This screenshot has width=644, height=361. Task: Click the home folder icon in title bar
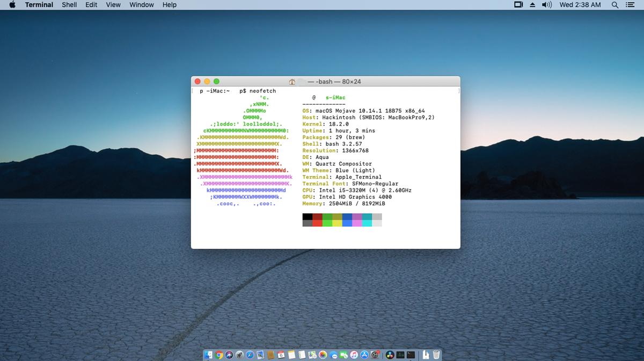[x=292, y=82]
